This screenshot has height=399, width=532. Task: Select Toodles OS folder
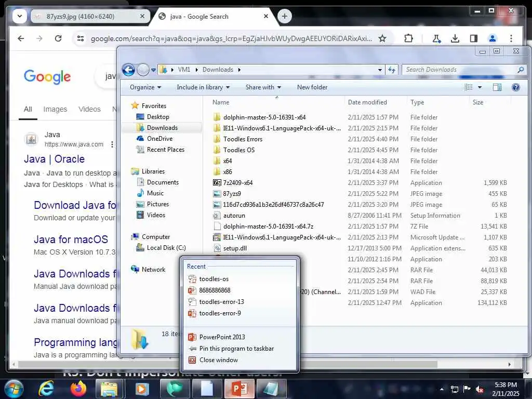click(x=238, y=150)
